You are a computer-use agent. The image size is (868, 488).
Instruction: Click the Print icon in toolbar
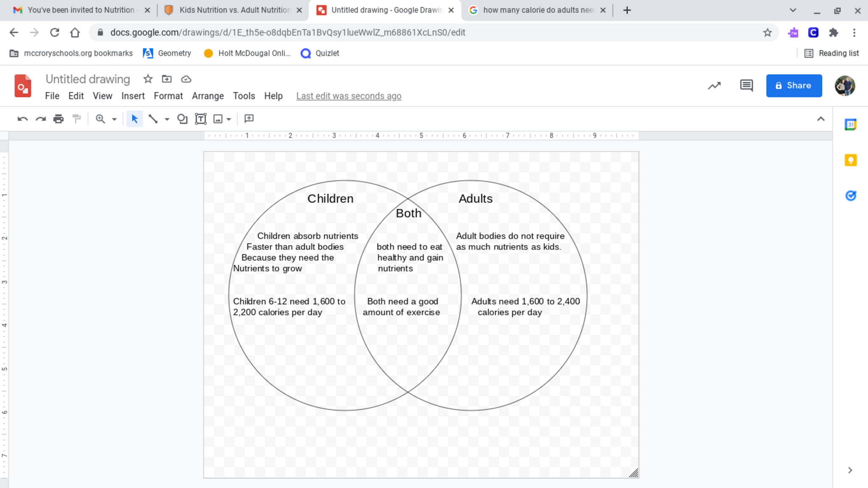[x=58, y=119]
